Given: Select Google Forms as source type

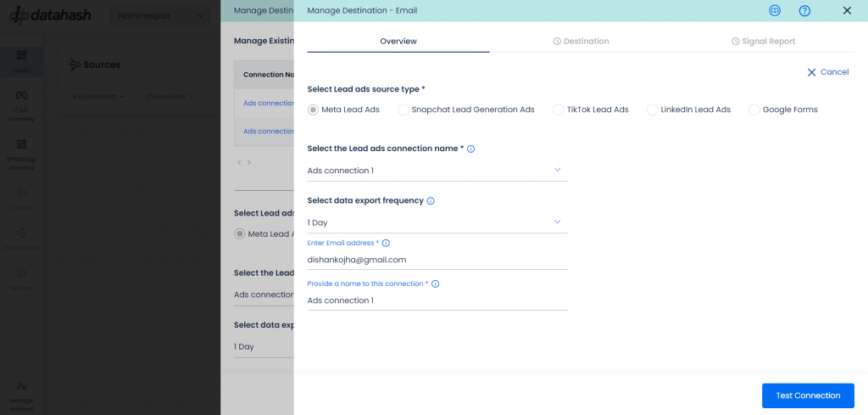Looking at the screenshot, I should point(754,109).
